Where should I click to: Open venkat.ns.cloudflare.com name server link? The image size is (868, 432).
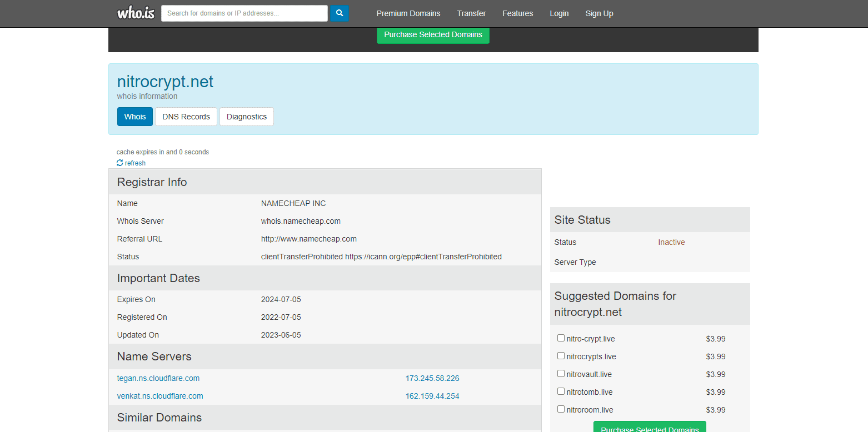[160, 396]
